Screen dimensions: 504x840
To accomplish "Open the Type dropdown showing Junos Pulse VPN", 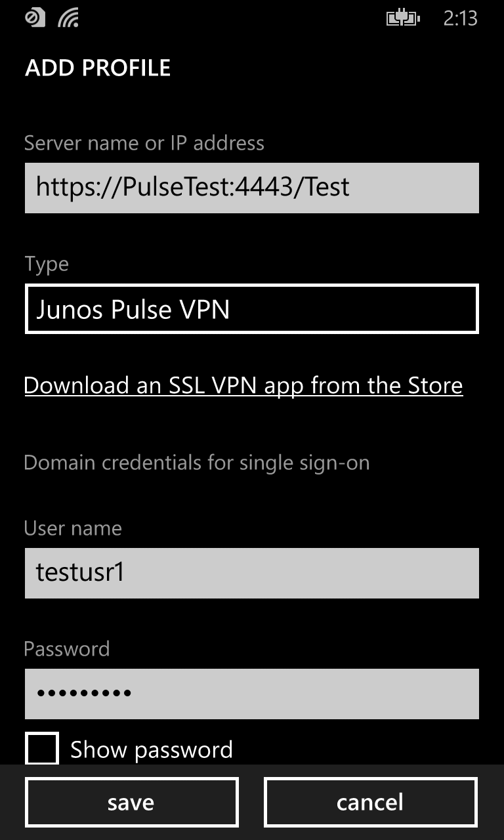I will [x=252, y=309].
